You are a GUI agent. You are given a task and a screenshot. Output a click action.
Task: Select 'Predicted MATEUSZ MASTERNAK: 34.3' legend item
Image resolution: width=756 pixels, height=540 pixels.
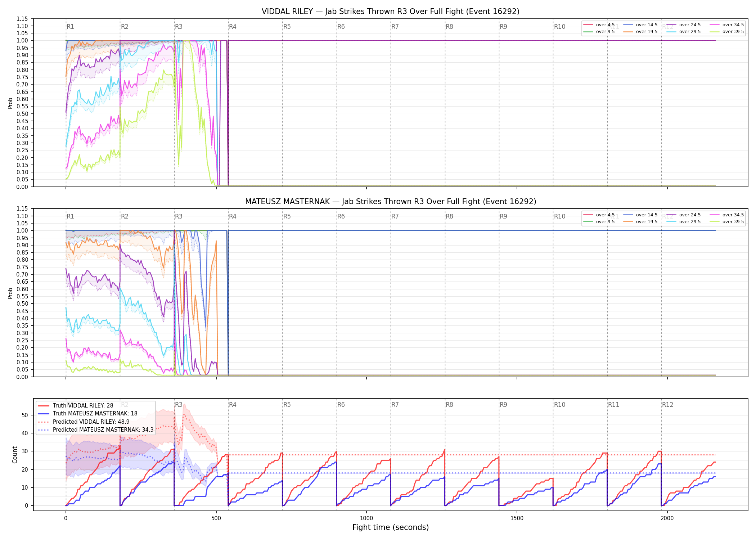coord(96,429)
